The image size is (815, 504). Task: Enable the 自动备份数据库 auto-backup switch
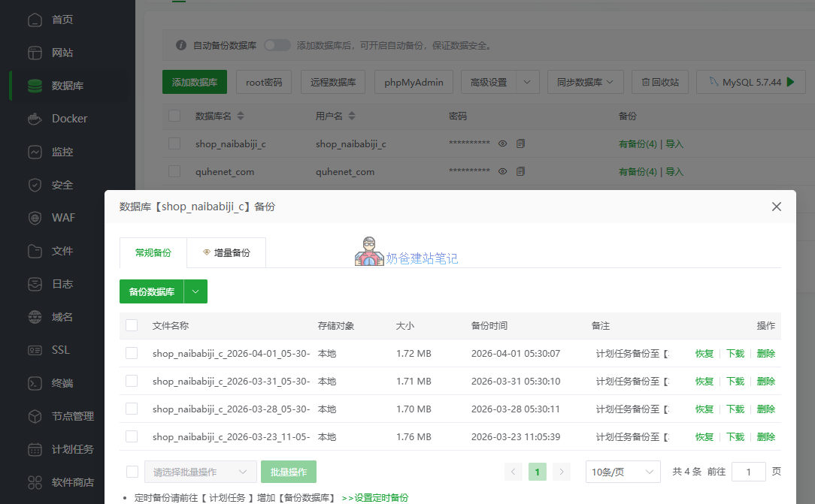[x=277, y=45]
